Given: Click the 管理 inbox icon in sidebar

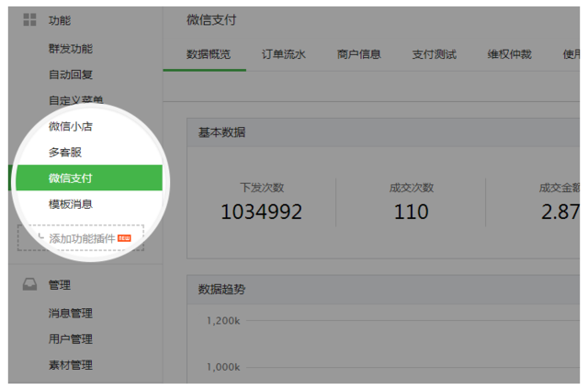Looking at the screenshot, I should [30, 285].
